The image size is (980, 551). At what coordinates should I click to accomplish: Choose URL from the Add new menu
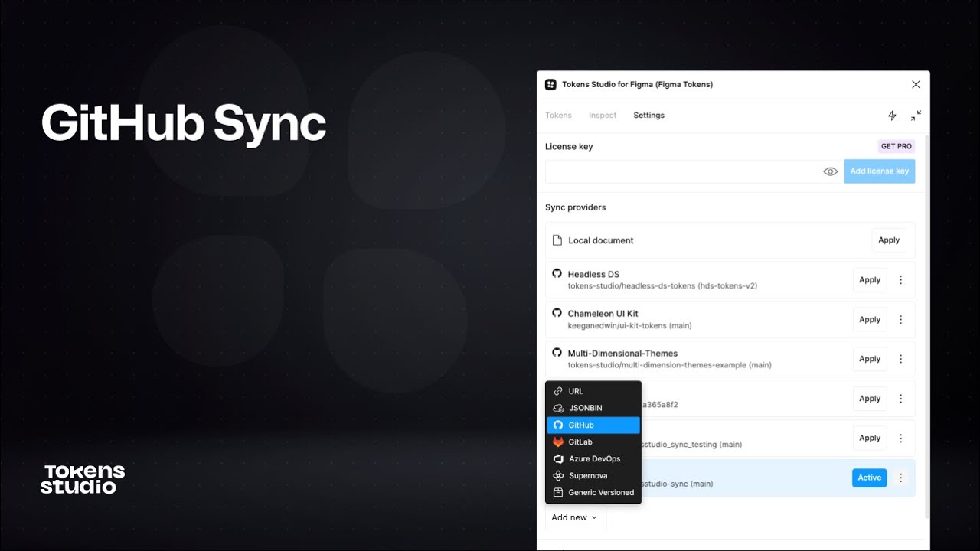tap(593, 391)
